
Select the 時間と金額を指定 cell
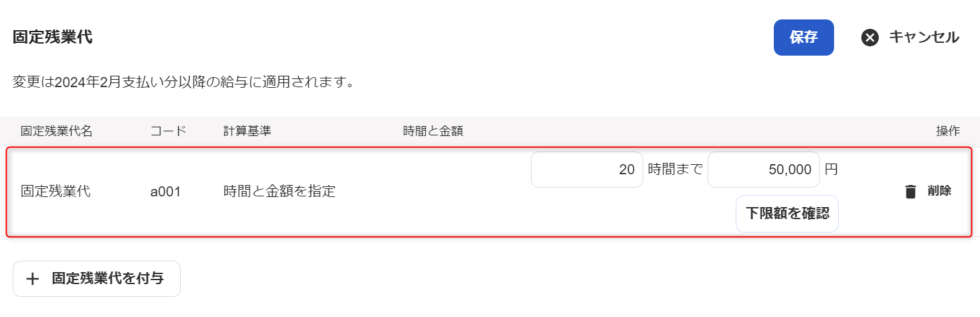(279, 192)
